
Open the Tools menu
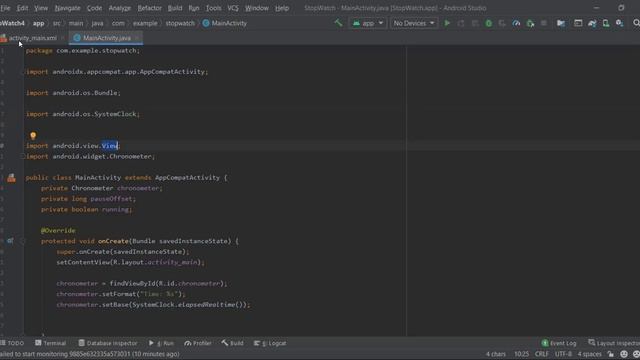213,8
